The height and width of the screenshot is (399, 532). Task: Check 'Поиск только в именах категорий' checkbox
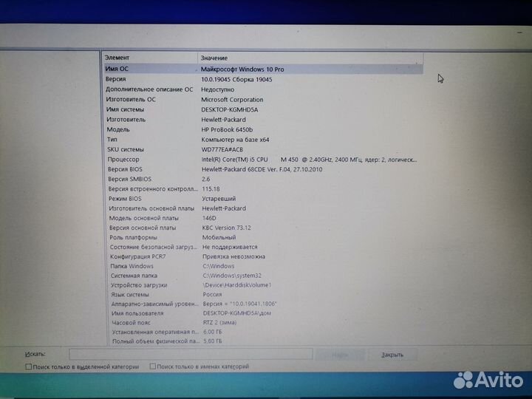pos(153,366)
